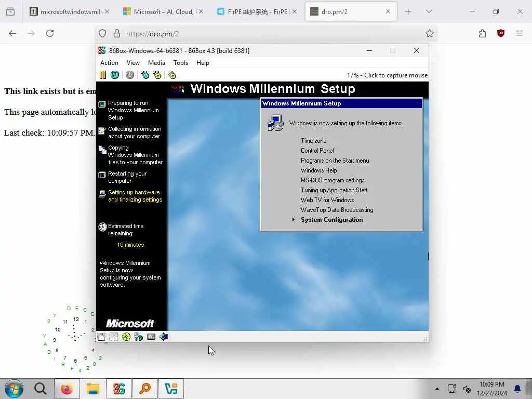Viewport: 532px width, 399px height.
Task: Click the site security padlock icon
Action: pos(117,33)
